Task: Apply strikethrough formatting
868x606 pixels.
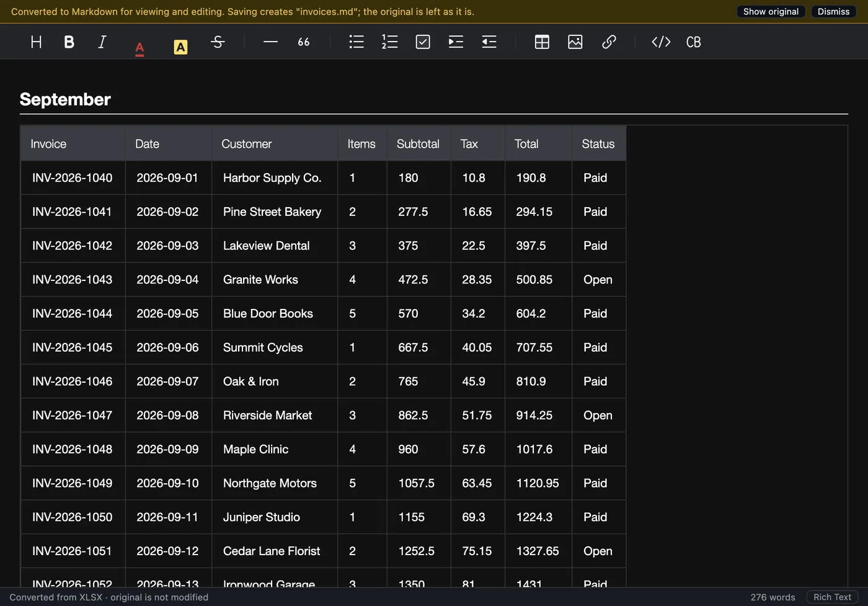Action: coord(217,42)
